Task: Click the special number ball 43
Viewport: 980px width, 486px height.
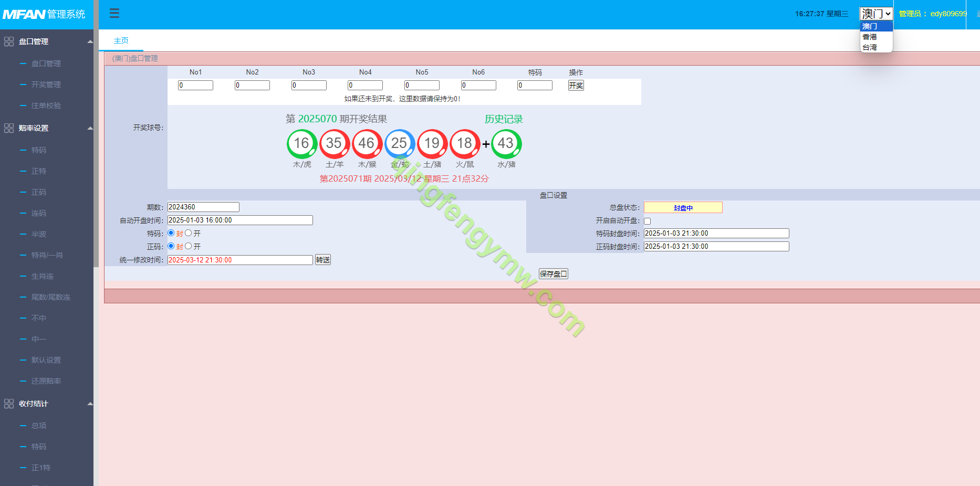Action: coord(506,143)
